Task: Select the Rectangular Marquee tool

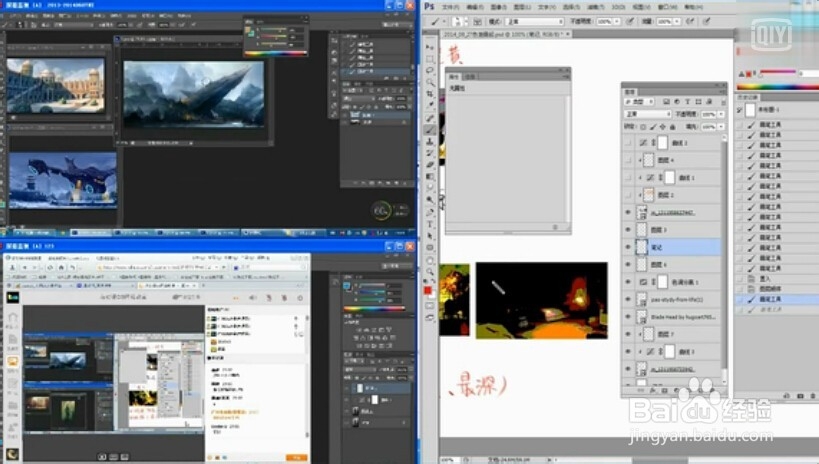Action: click(x=430, y=59)
